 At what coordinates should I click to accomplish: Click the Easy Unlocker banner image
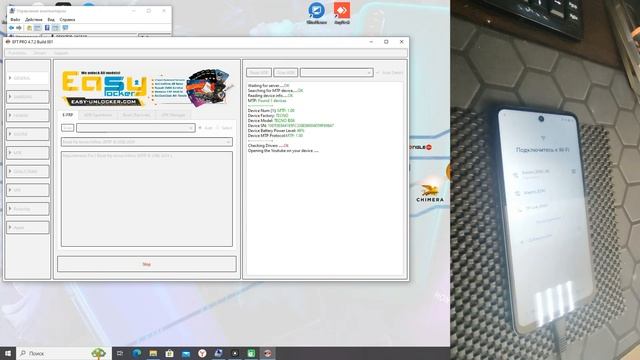pyautogui.click(x=148, y=88)
